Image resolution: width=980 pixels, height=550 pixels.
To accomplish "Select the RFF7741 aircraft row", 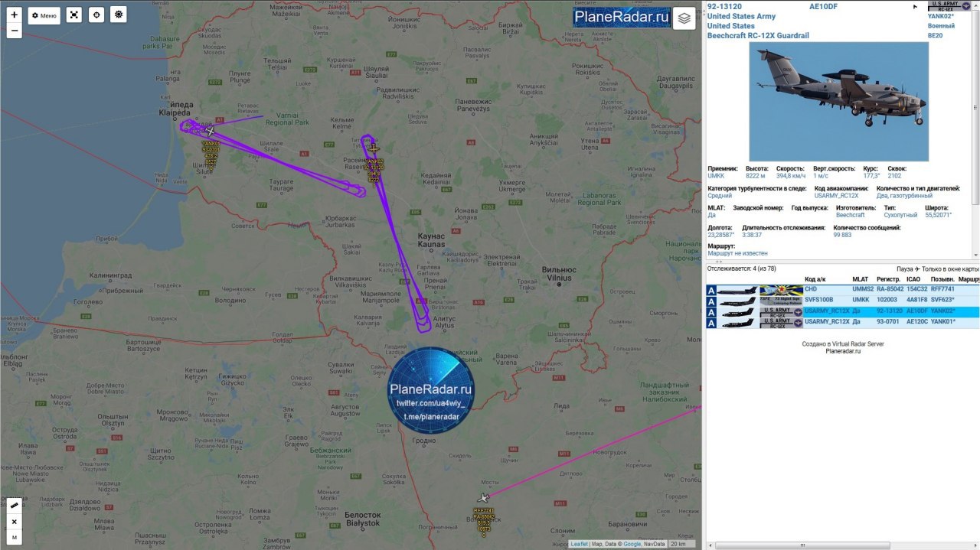I will (842, 290).
